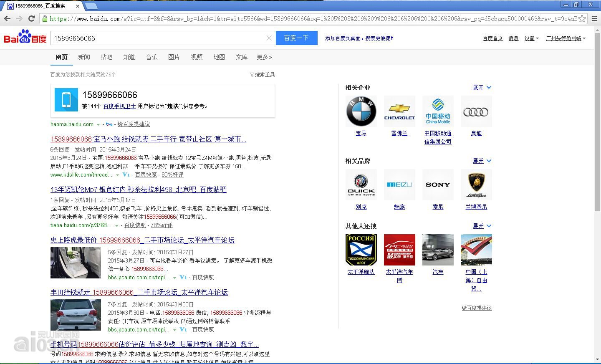Open the Buick logo thumbnail
The width and height of the screenshot is (601, 364).
(x=361, y=185)
